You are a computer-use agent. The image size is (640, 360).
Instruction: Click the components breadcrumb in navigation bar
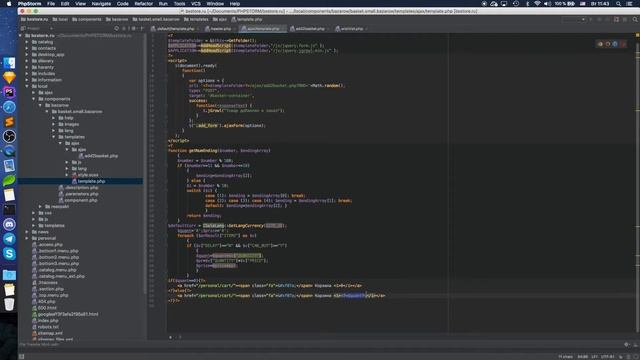pyautogui.click(x=87, y=19)
